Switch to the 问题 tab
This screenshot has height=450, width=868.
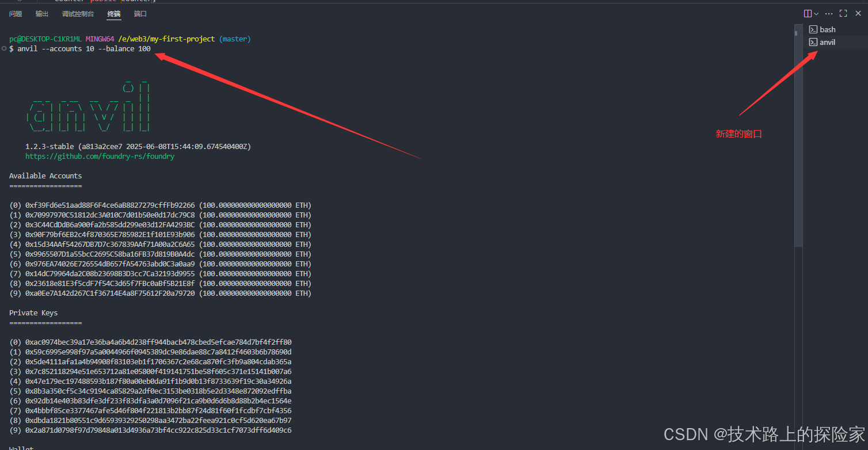tap(16, 14)
